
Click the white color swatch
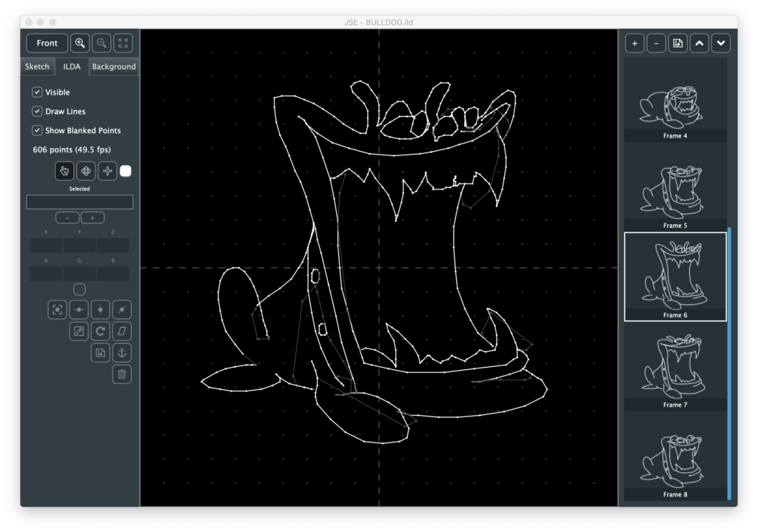(x=126, y=171)
